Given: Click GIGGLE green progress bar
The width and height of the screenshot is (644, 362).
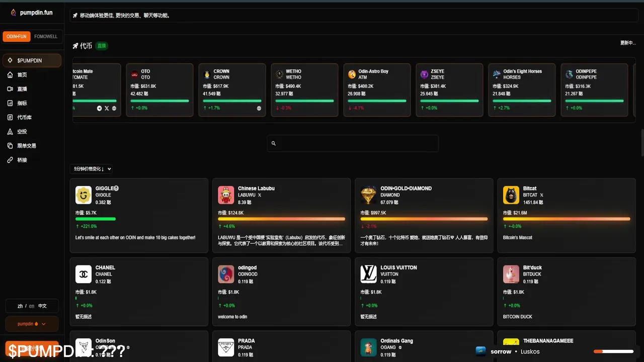Looking at the screenshot, I should click(x=96, y=219).
